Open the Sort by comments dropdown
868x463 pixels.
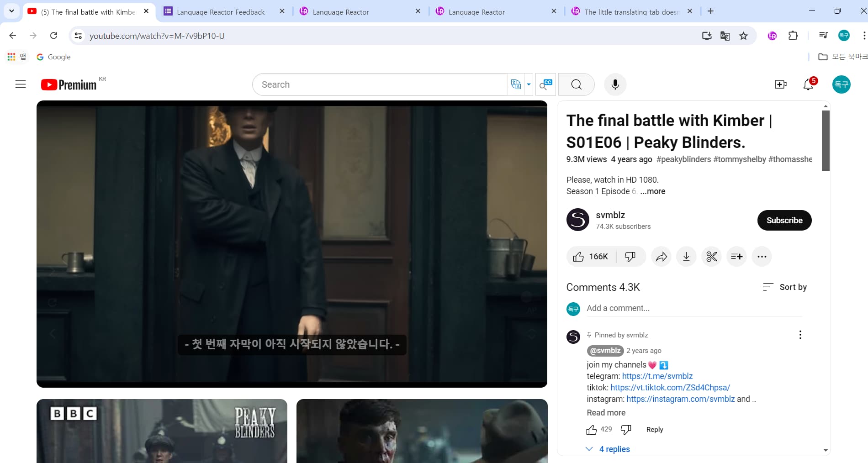tap(785, 287)
